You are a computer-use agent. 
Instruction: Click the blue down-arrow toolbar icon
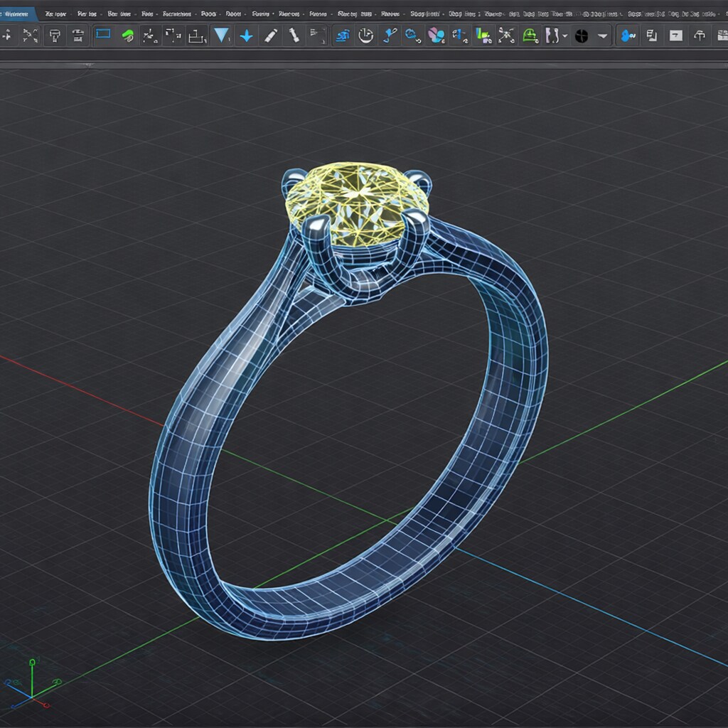coord(246,36)
